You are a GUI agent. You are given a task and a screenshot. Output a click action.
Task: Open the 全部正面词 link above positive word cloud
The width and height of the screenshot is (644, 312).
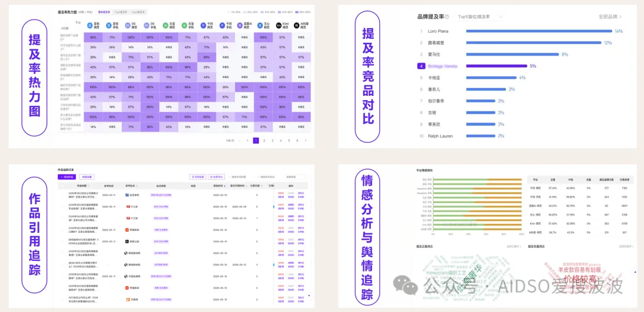tap(514, 247)
